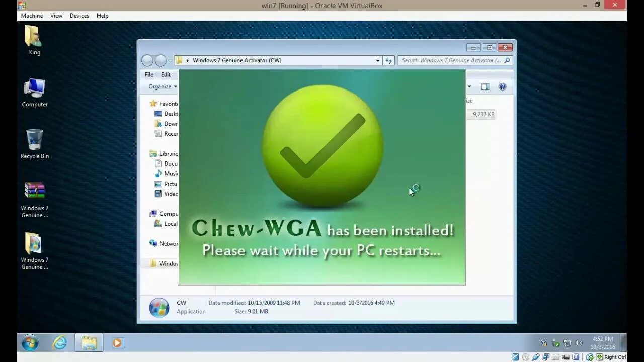
Task: Open the Windows 7 Genuine folder icon on desktop
Action: click(x=34, y=251)
